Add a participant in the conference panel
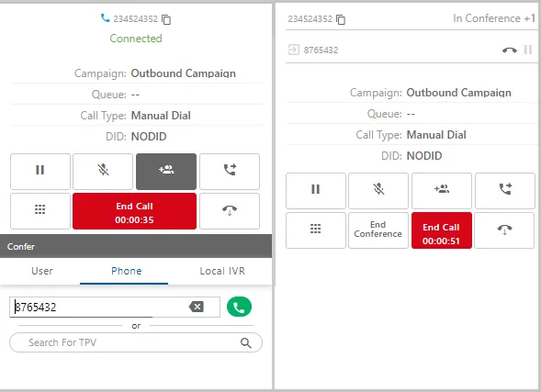The image size is (541, 392). (442, 191)
